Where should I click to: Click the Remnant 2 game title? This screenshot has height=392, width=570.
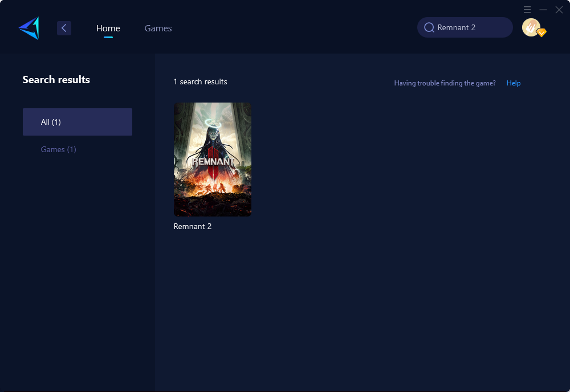pyautogui.click(x=193, y=226)
